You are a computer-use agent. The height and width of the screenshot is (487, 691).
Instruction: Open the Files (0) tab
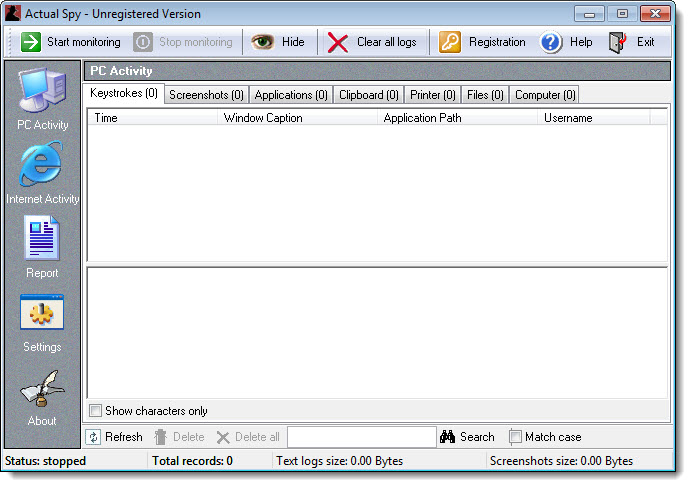coord(485,95)
